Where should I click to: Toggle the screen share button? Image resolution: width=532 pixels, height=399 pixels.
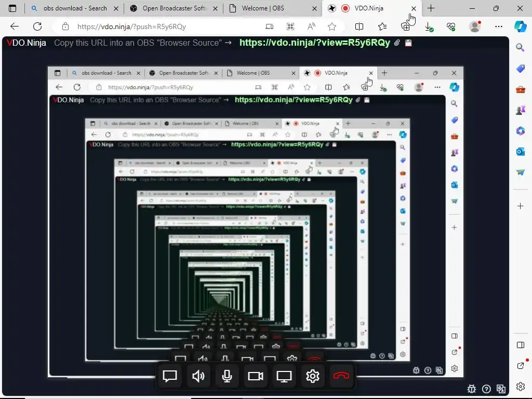284,376
